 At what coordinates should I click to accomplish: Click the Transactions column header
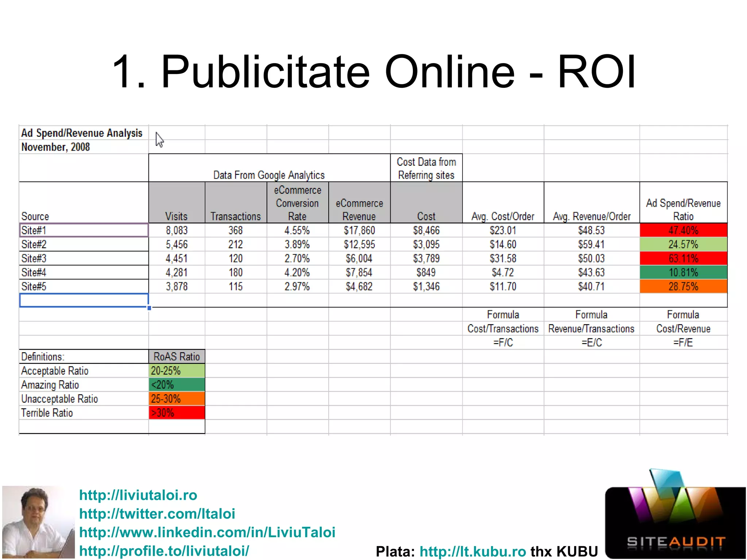[236, 203]
